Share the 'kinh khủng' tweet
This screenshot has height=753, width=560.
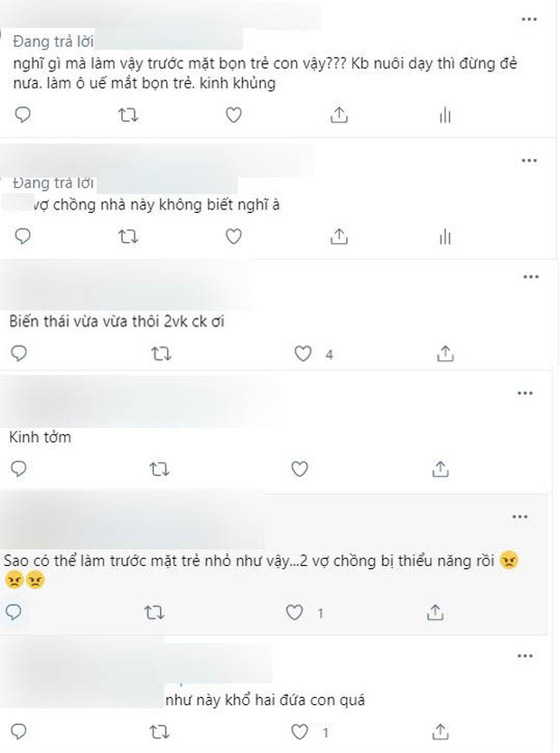click(339, 115)
